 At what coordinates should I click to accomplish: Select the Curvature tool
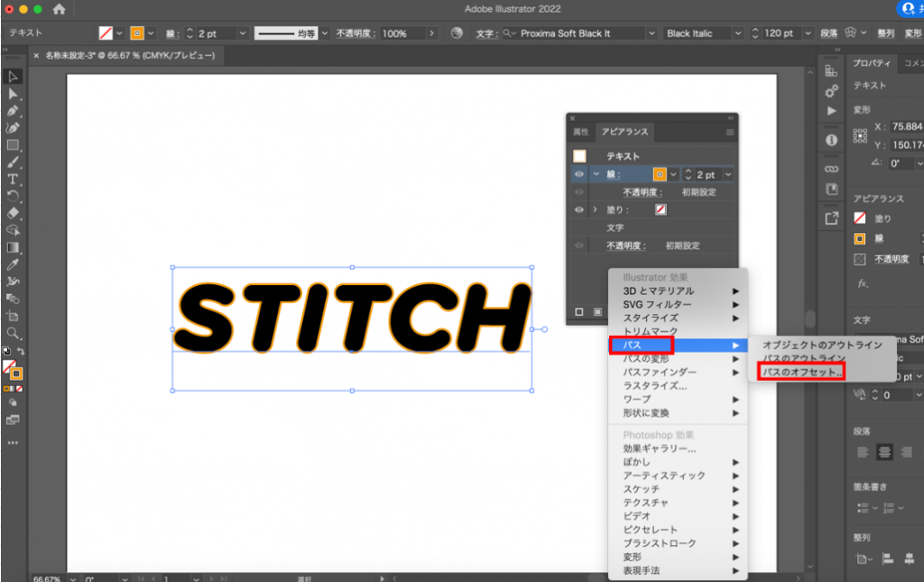[13, 128]
